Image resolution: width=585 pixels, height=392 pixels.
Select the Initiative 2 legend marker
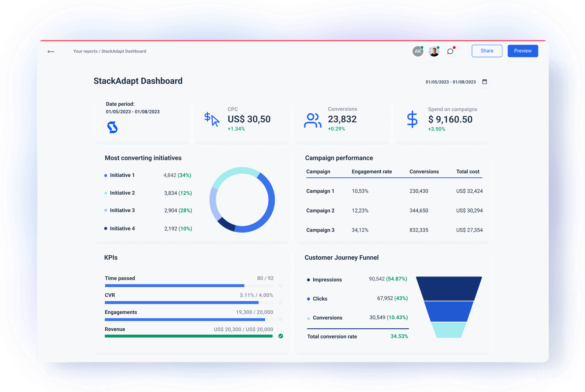(x=106, y=193)
